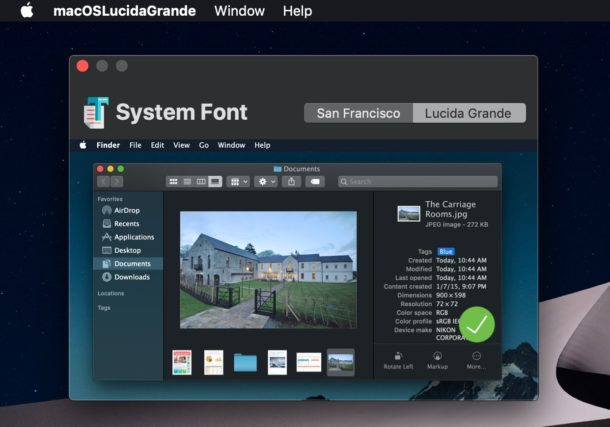This screenshot has width=610, height=427.
Task: Open the Apple menu in the top menu bar
Action: [x=27, y=10]
